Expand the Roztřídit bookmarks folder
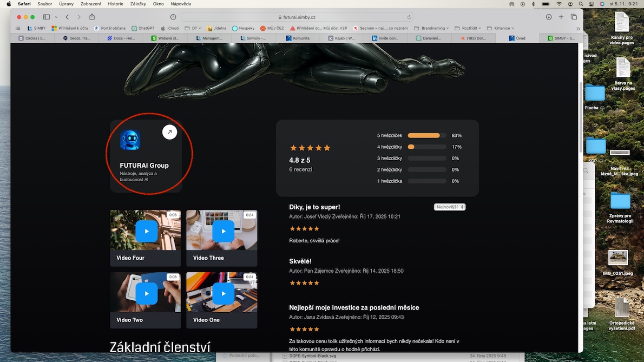The width and height of the screenshot is (644, 362). point(468,28)
